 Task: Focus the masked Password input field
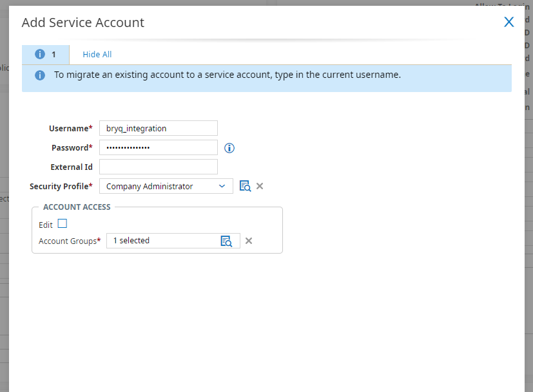(x=159, y=147)
